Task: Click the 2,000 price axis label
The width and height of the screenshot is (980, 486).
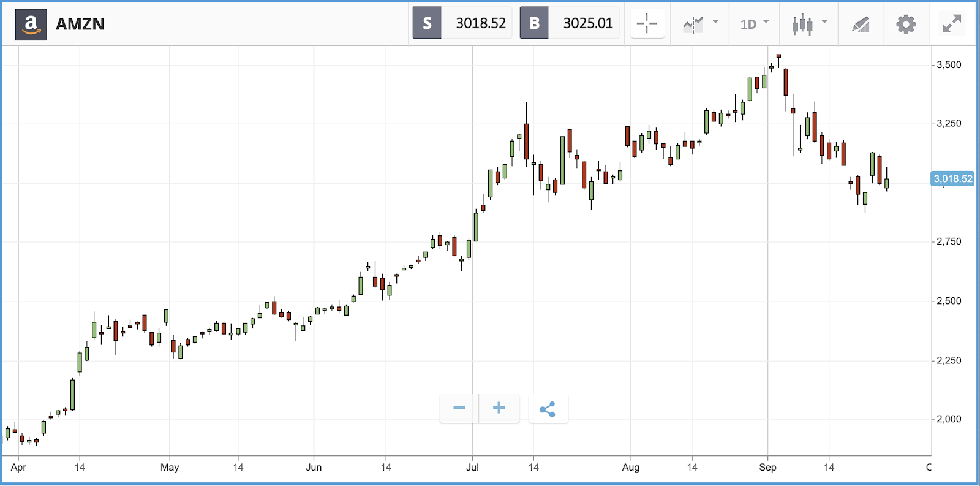Action: point(949,420)
